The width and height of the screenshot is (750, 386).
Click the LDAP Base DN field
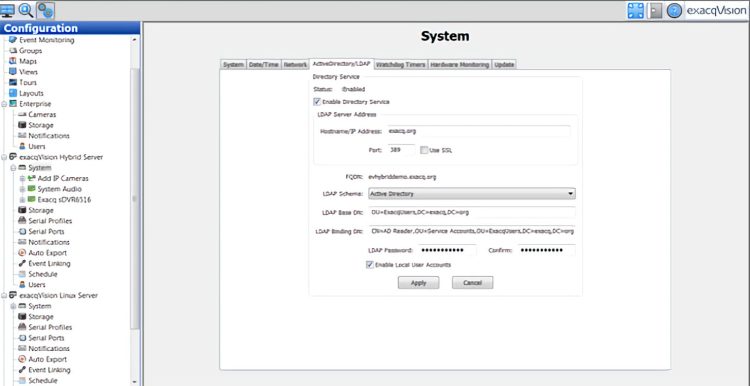point(472,212)
